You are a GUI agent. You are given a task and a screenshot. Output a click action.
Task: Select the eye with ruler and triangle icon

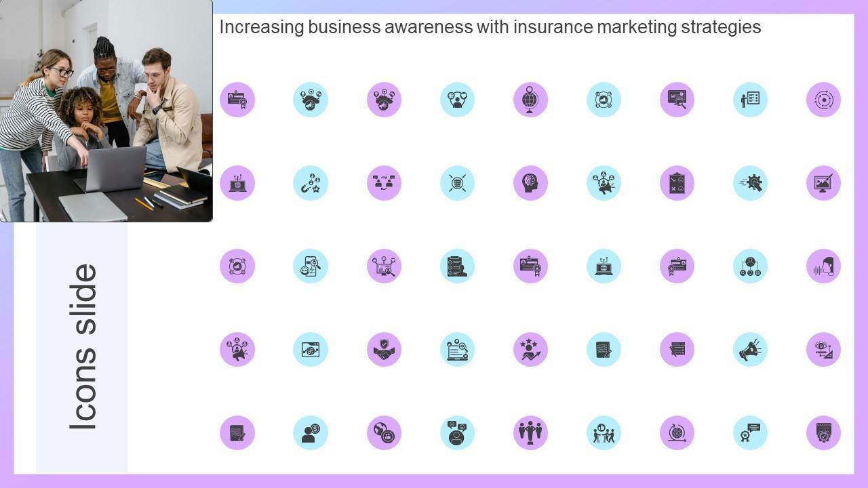[823, 350]
